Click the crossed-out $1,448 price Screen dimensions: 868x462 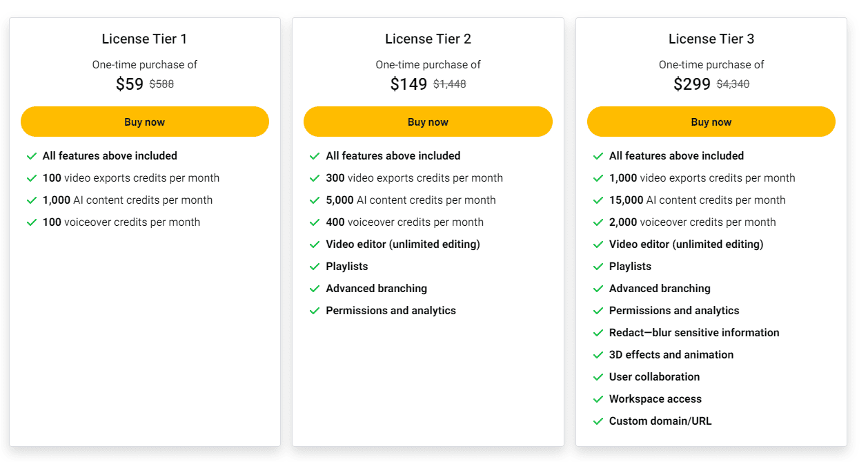coord(450,84)
